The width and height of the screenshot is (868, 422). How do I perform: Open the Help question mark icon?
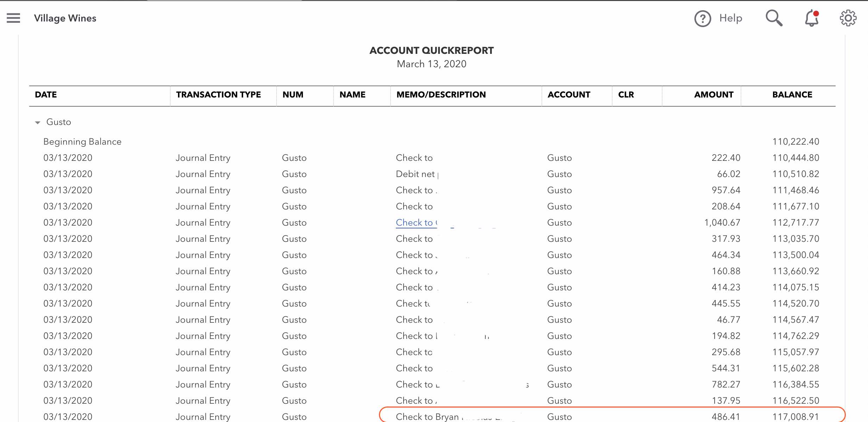pos(702,19)
